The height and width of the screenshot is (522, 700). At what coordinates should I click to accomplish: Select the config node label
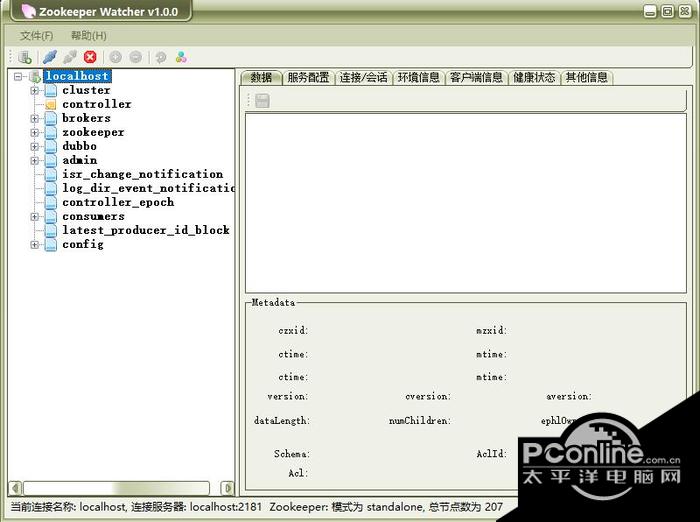(83, 245)
